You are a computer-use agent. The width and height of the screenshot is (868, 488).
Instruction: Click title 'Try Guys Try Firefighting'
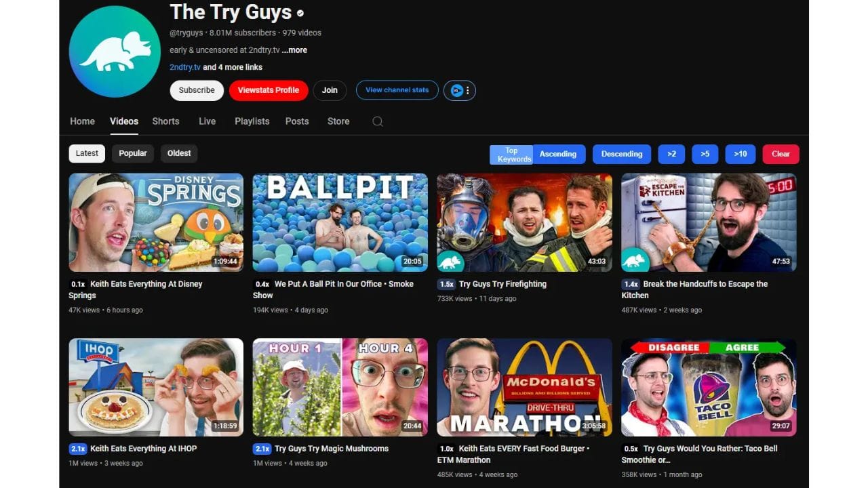click(x=502, y=284)
